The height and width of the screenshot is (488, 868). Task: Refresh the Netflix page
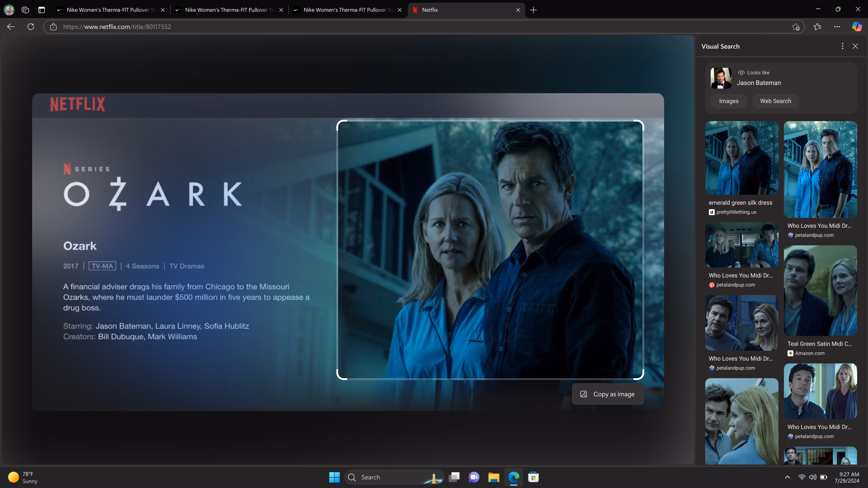click(31, 27)
